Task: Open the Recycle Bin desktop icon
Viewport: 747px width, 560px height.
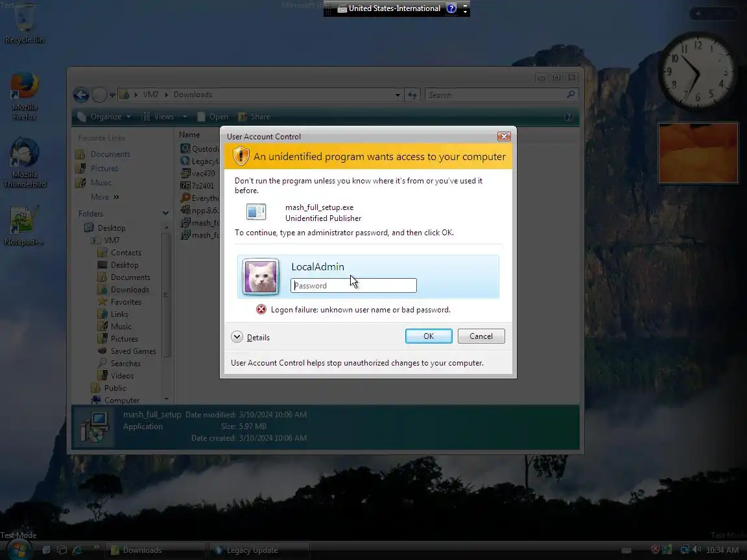Action: (24, 24)
